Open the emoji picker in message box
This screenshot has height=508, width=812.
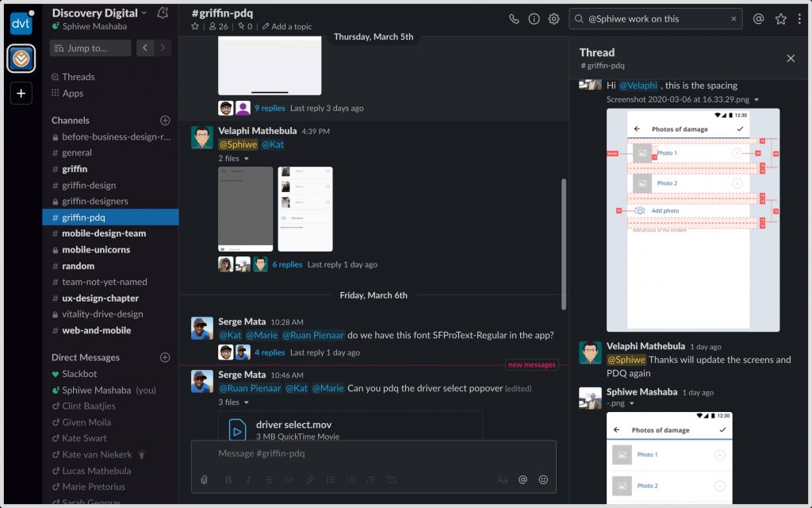point(543,479)
